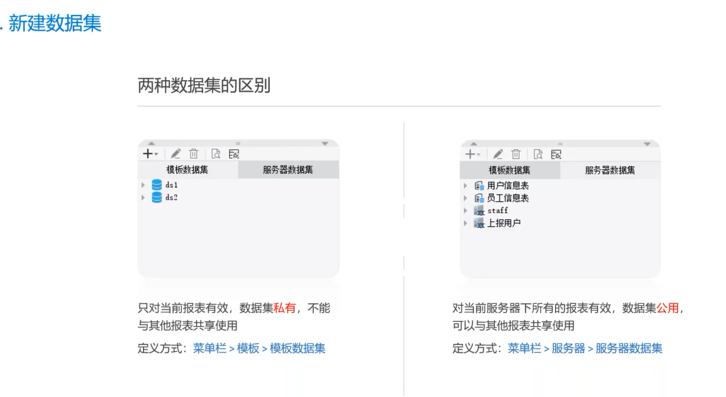
Task: Click the trash delete icon above 用户信息表
Action: [x=516, y=154]
